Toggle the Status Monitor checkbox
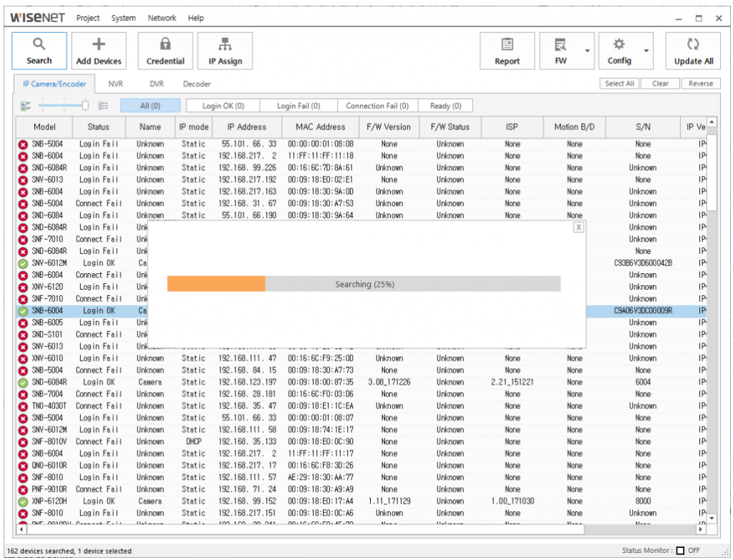 [680, 551]
